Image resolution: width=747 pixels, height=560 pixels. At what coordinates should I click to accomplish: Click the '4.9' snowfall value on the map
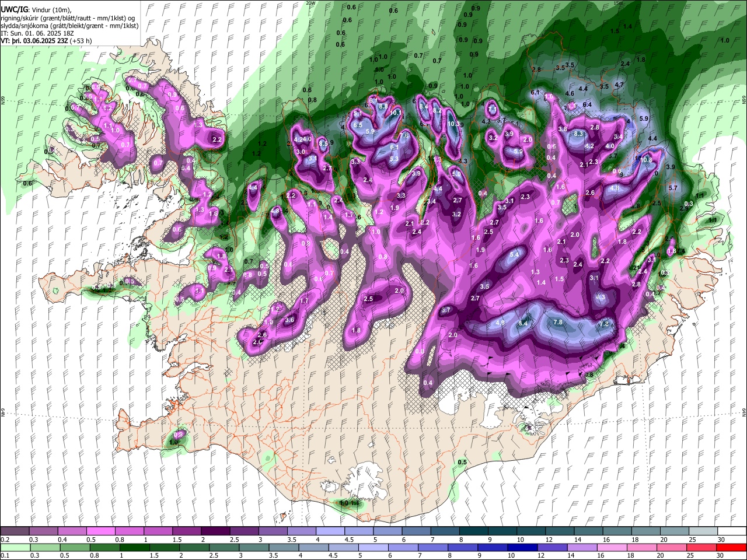coord(500,323)
